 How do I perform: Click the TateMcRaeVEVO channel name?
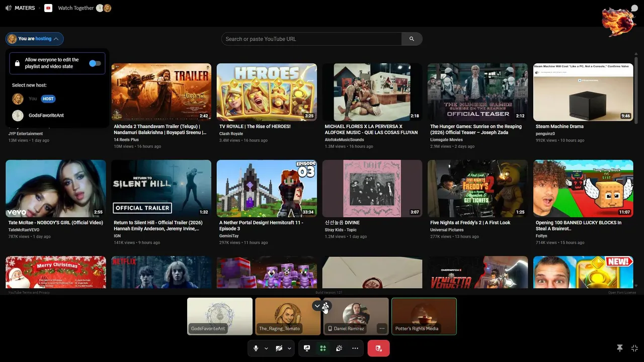click(24, 230)
